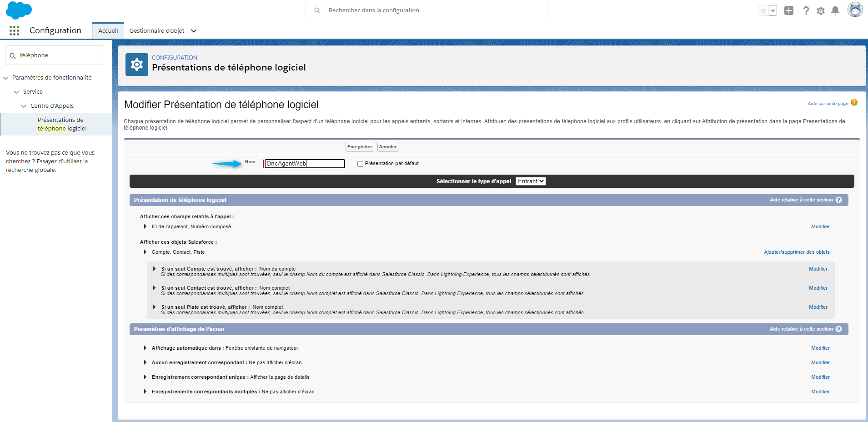Toggle Présentation par défaut checkbox

coord(360,164)
